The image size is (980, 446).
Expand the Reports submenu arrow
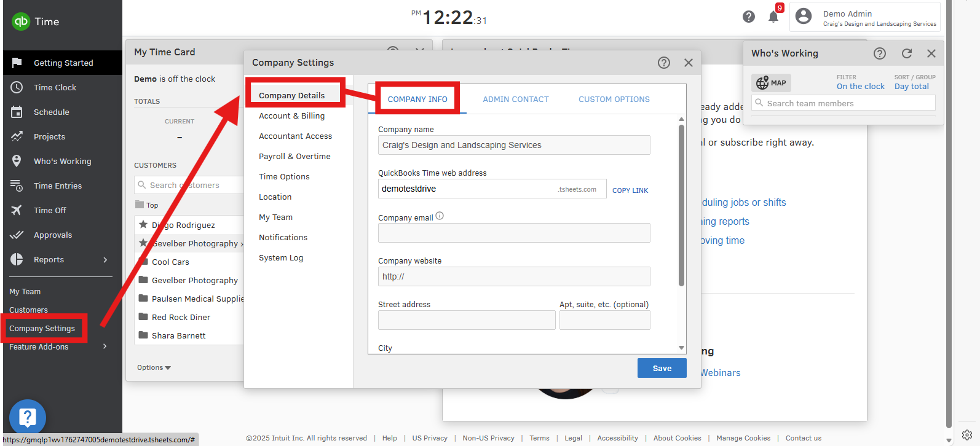point(105,260)
